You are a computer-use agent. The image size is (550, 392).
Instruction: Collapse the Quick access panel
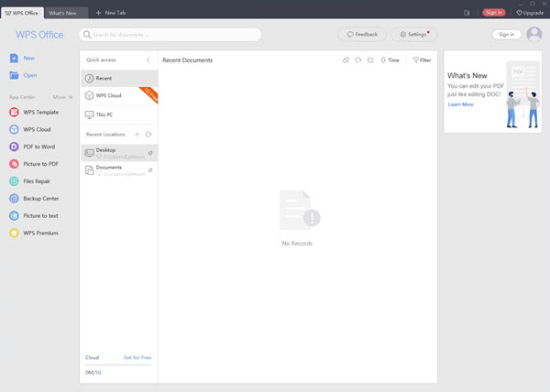click(x=148, y=60)
